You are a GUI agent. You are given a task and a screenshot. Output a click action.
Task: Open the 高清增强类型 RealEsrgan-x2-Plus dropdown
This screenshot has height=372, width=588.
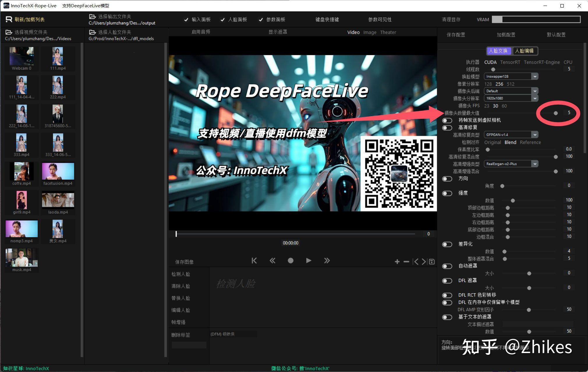click(x=511, y=164)
